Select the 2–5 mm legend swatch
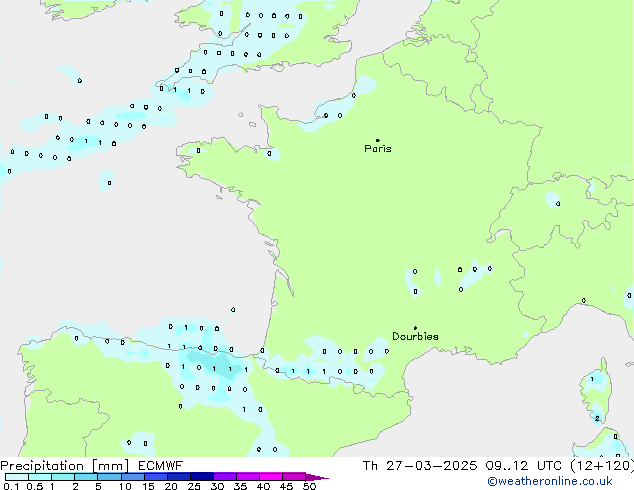 click(86, 477)
